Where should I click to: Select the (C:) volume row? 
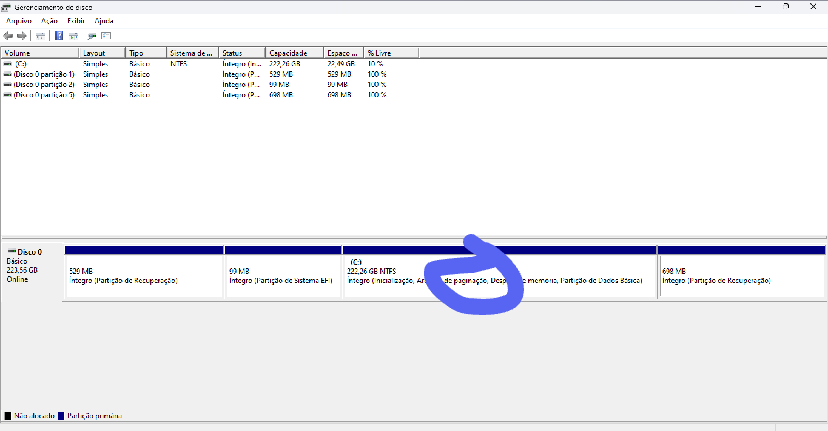coord(211,64)
